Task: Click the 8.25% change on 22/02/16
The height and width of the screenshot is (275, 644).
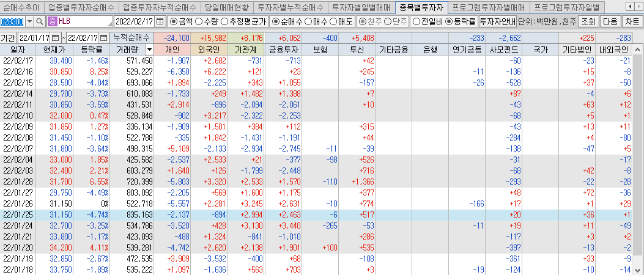Action: point(92,71)
